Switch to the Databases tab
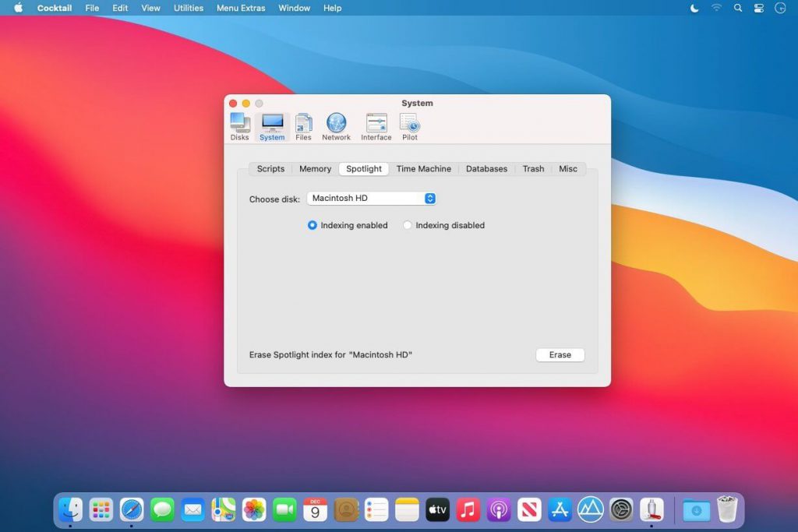The width and height of the screenshot is (798, 532). pos(486,169)
